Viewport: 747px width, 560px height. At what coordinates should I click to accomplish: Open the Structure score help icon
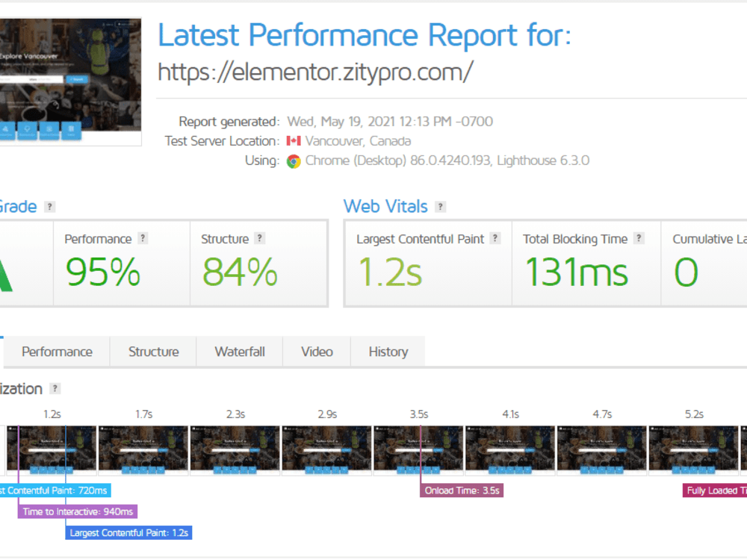260,238
